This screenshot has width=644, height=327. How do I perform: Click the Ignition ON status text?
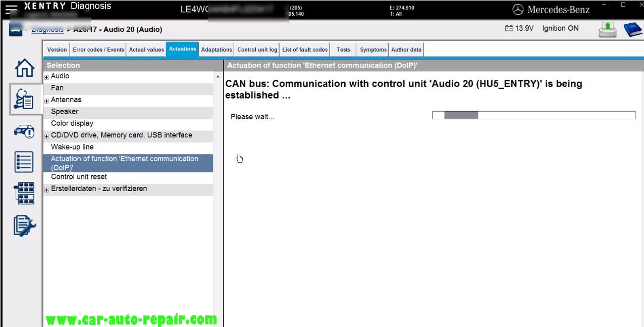561,29
